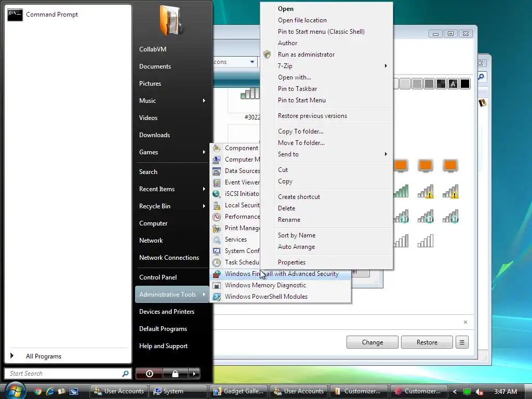The width and height of the screenshot is (532, 399).
Task: Select the black background swatch
Action: pyautogui.click(x=465, y=84)
